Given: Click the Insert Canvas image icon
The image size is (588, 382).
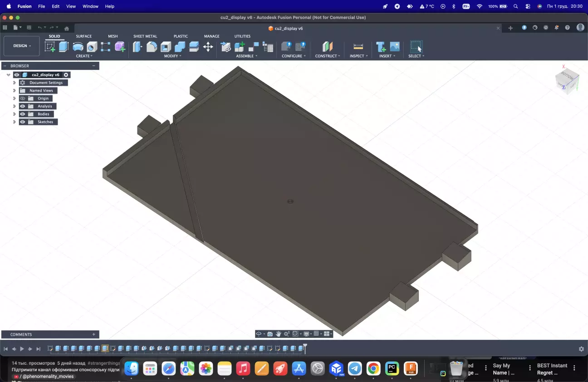Looking at the screenshot, I should pos(395,47).
